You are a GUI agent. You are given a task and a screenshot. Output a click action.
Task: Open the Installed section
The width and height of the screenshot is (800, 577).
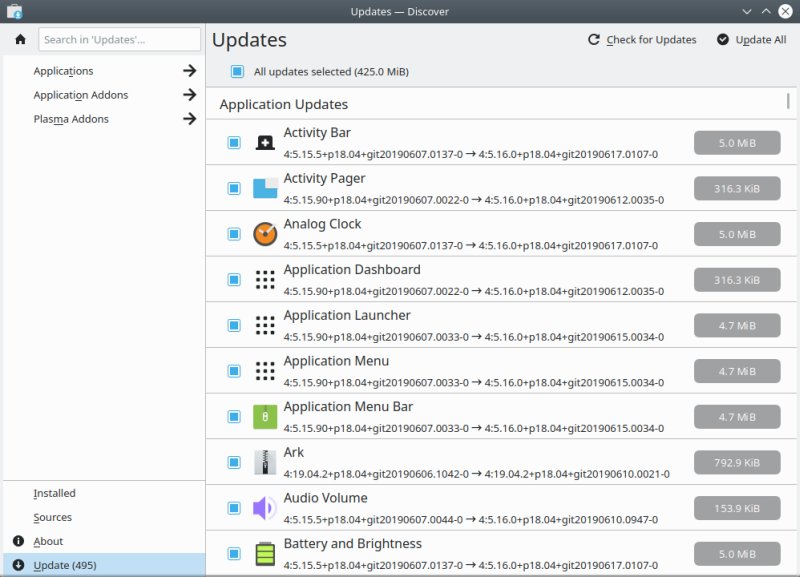[53, 493]
